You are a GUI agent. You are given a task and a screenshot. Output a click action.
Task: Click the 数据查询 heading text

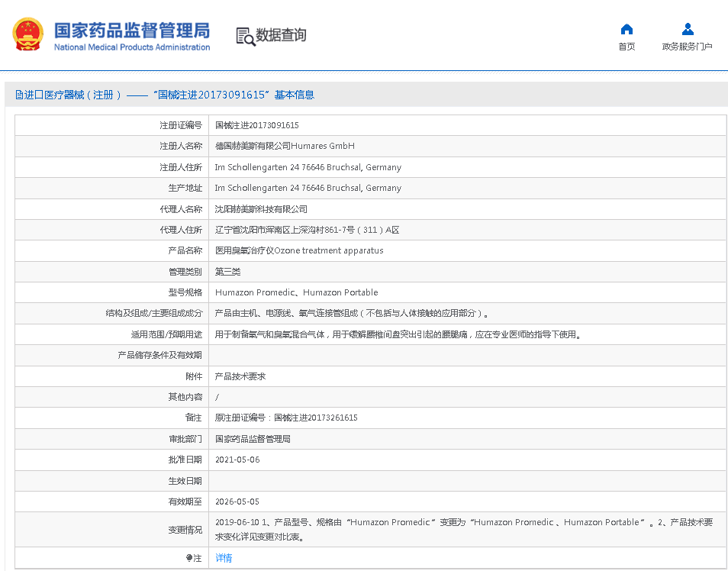point(281,35)
